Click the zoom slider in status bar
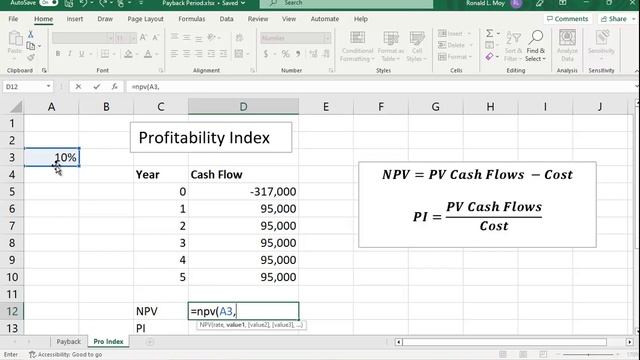 click(x=588, y=354)
